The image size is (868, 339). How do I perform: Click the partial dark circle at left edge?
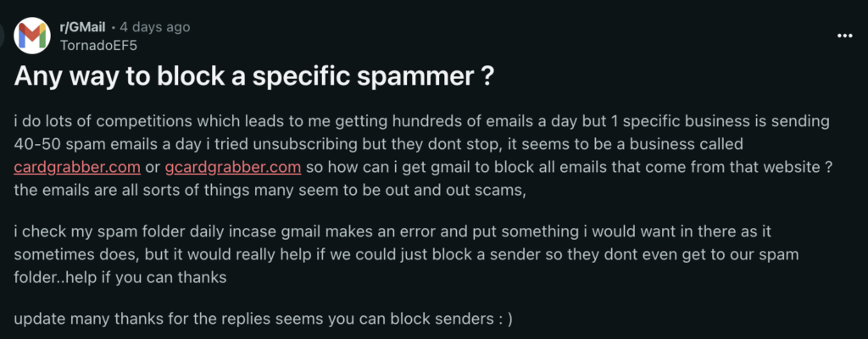pos(2,35)
